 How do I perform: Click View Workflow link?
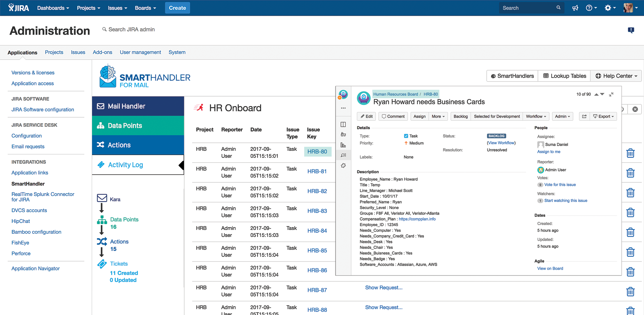pyautogui.click(x=502, y=143)
